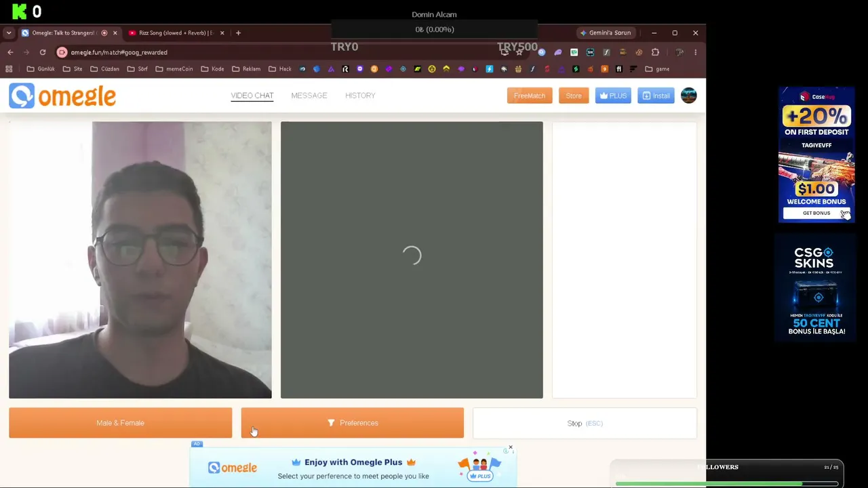Open a new browser tab
Viewport: 868px width, 488px height.
pyautogui.click(x=238, y=33)
